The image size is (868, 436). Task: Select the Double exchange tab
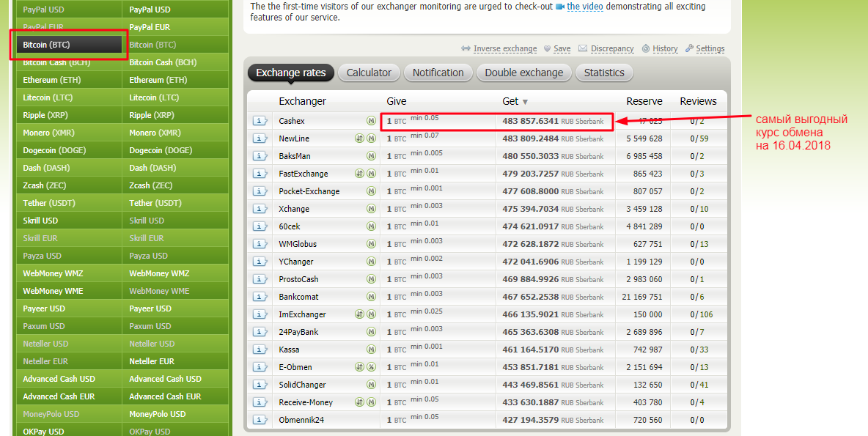(x=524, y=73)
